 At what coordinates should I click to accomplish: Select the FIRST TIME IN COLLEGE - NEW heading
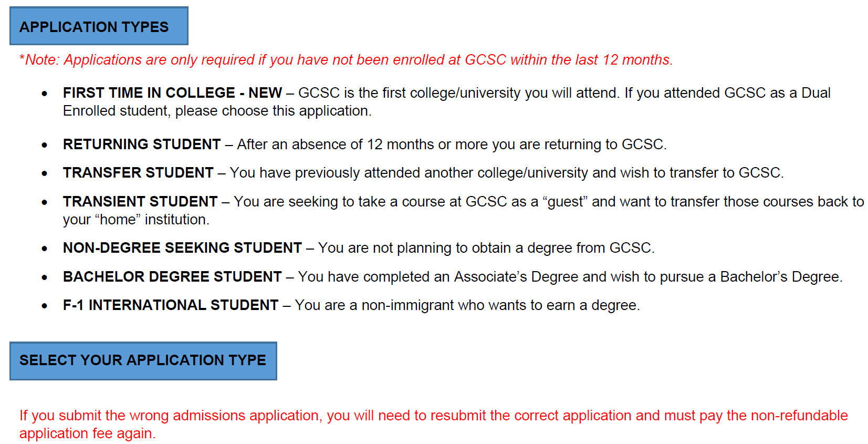tap(172, 93)
